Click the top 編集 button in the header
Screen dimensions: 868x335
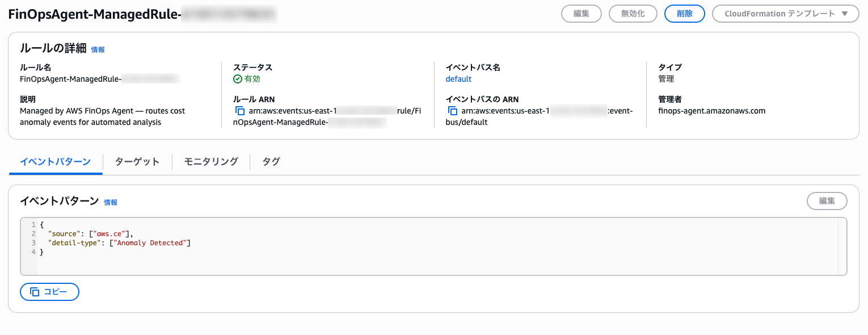coord(582,14)
